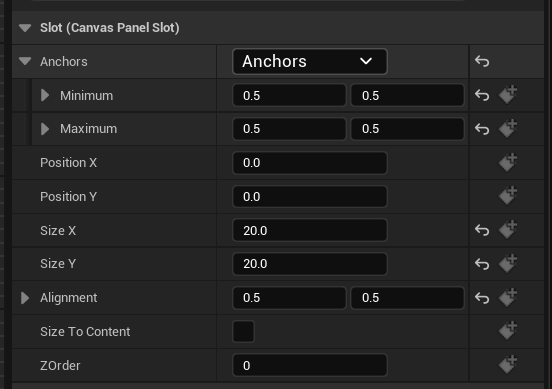Bind the Minimum anchor property
This screenshot has height=389, width=552.
click(x=508, y=94)
